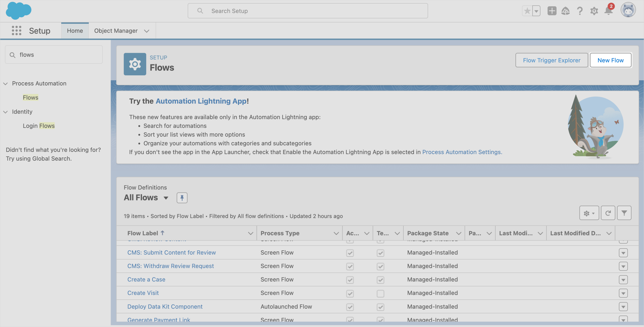Uncheck Template for Create a Case flow
Image resolution: width=644 pixels, height=327 pixels.
click(x=380, y=280)
